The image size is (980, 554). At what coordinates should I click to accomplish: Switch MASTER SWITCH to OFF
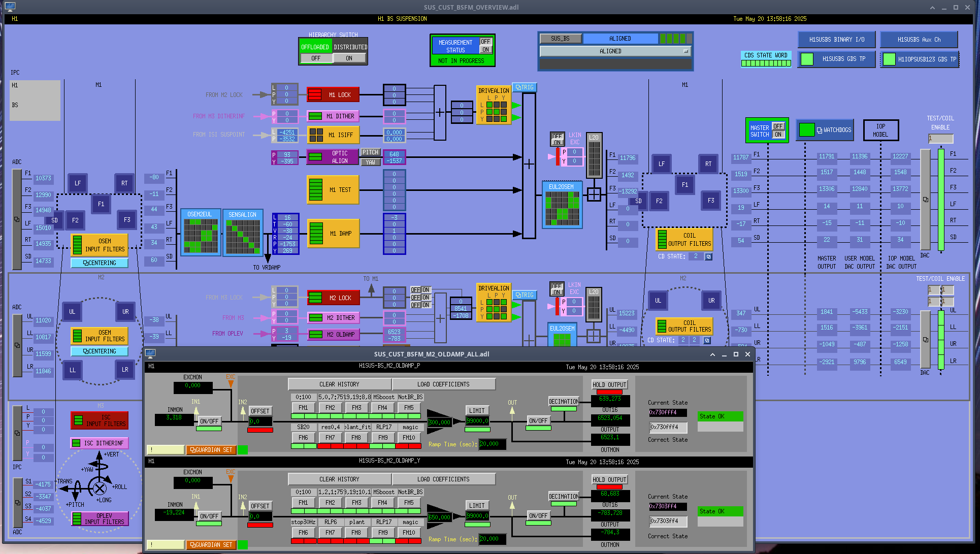778,126
